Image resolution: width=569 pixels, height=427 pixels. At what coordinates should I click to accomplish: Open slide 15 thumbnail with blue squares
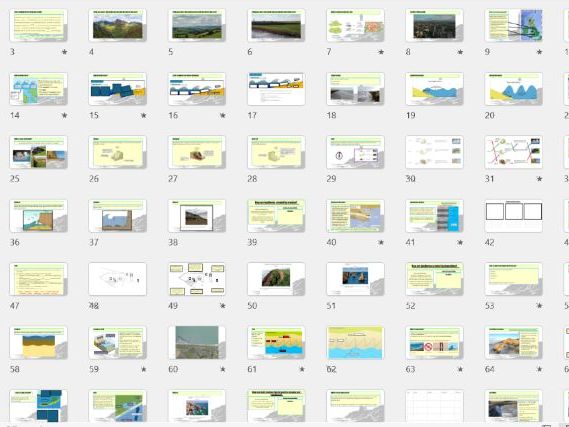(x=118, y=89)
